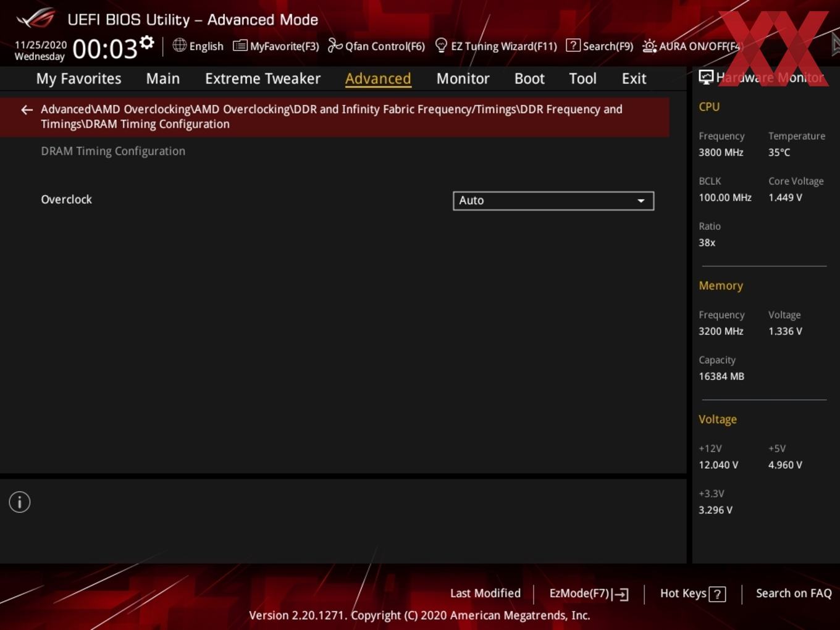Select the Advanced tab
840x630 pixels.
pyautogui.click(x=378, y=78)
